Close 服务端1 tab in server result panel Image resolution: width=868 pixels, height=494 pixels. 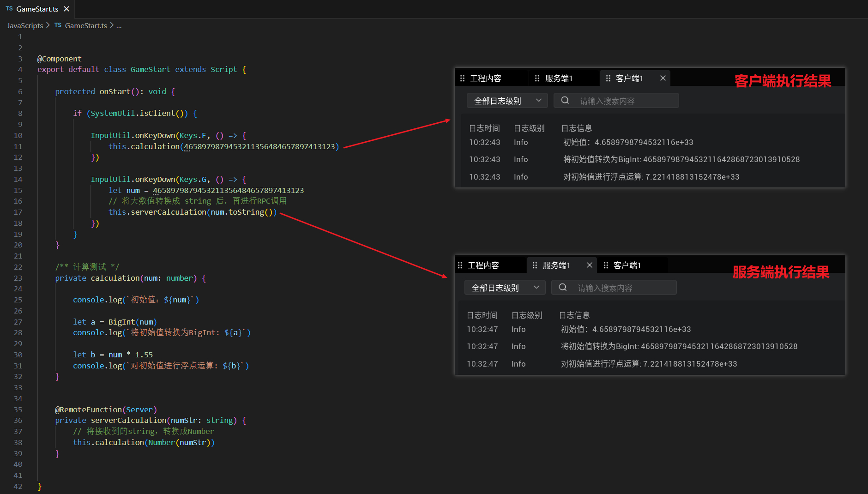click(x=590, y=265)
